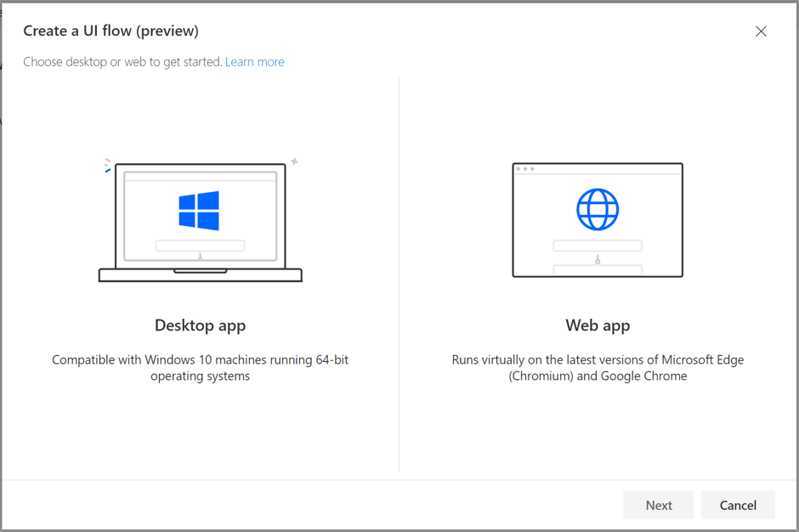Click 'Choose desktop or web to get started' text
Viewport: 799px width, 532px height.
[x=122, y=62]
